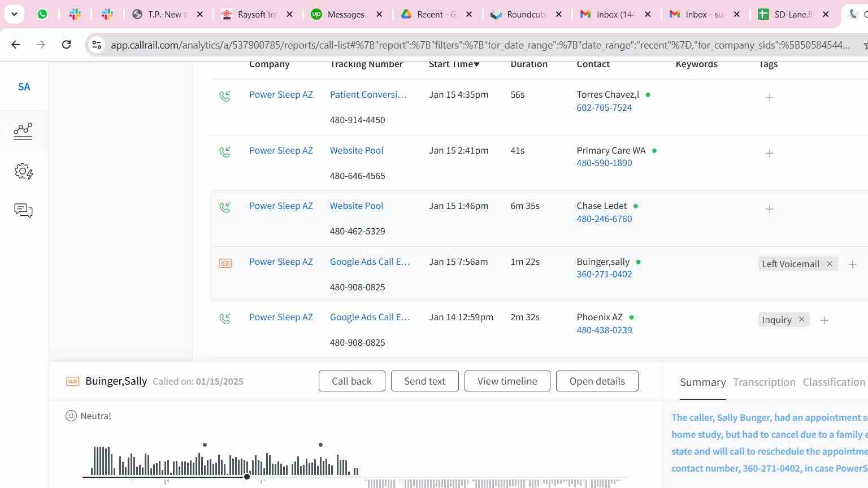Click Jan 15 7:56am start time cell

coord(458,262)
